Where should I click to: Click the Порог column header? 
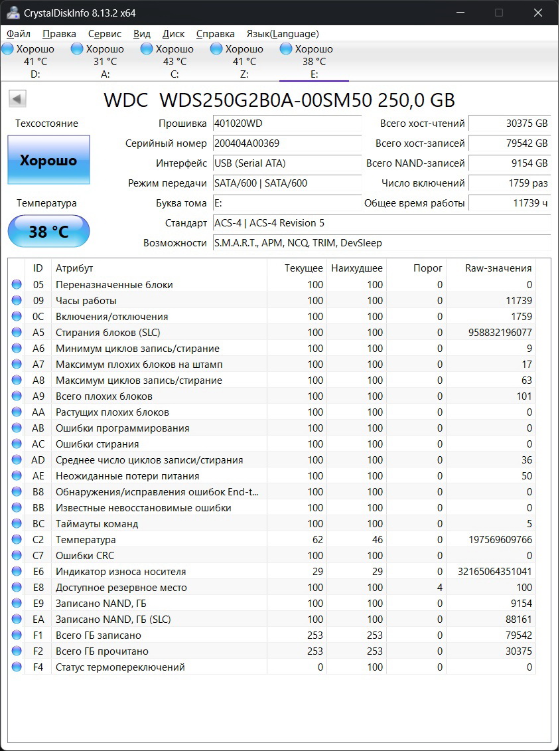point(417,268)
